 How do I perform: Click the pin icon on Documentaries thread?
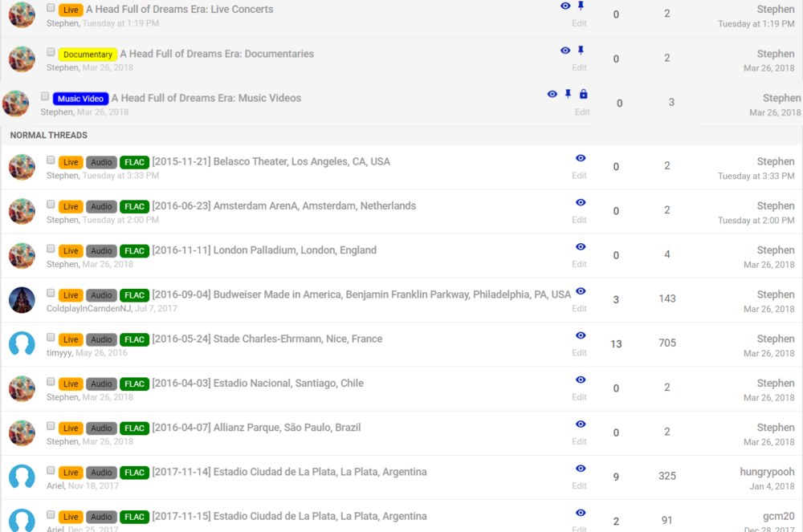click(x=581, y=50)
